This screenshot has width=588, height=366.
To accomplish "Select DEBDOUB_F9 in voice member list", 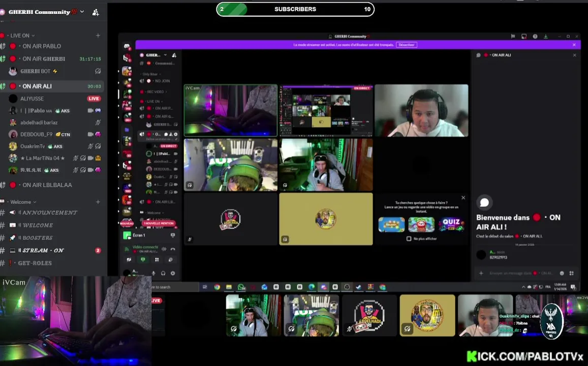I will 55,134.
